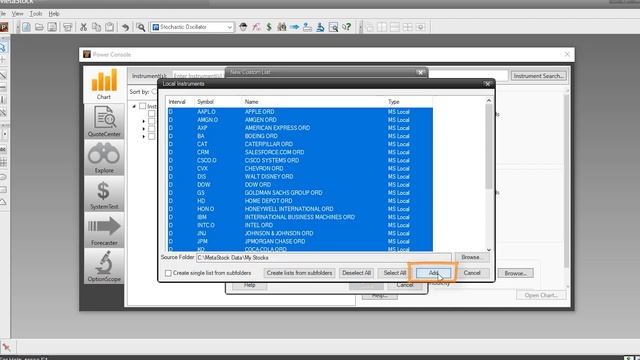Click the Save toolbar icon

pos(52,27)
